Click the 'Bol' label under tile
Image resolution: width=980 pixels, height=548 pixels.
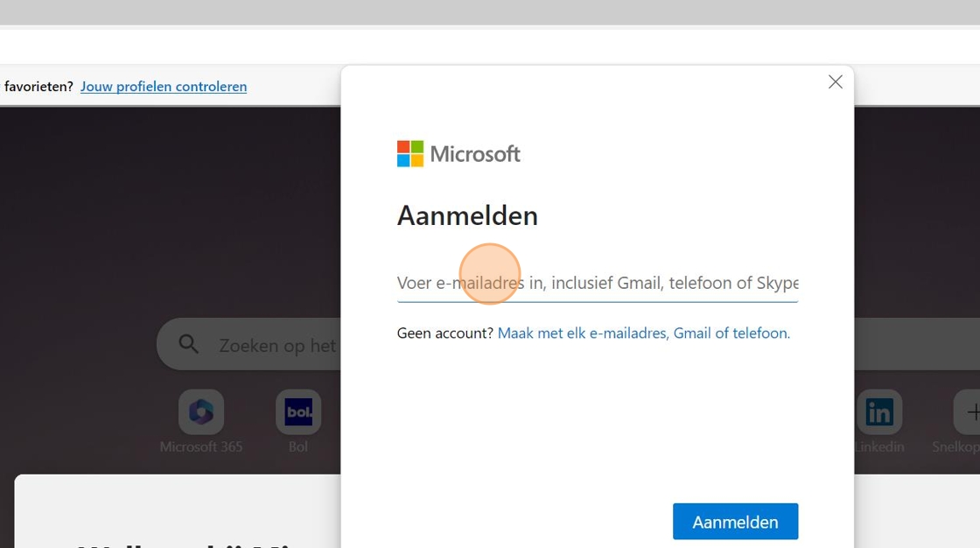coord(298,446)
